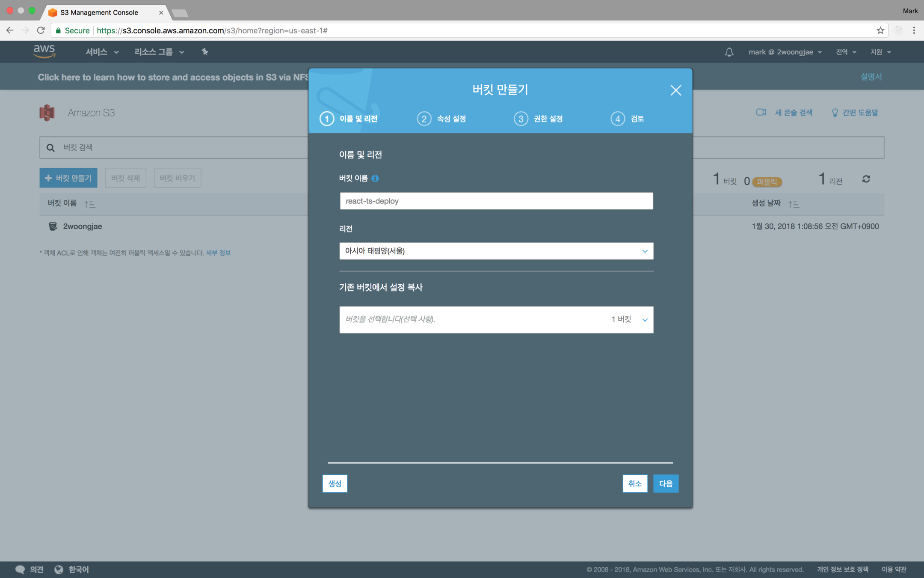Bookmark page with star icon
The image size is (924, 578).
[880, 30]
